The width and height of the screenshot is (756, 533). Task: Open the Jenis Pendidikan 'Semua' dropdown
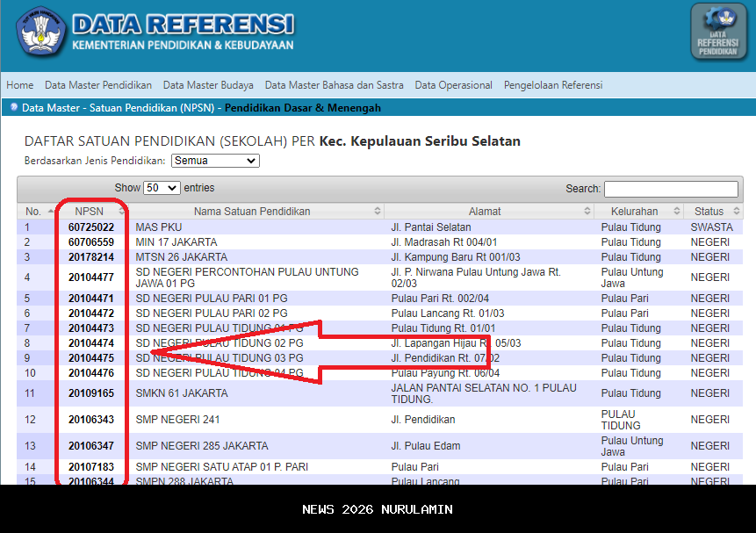coord(215,161)
